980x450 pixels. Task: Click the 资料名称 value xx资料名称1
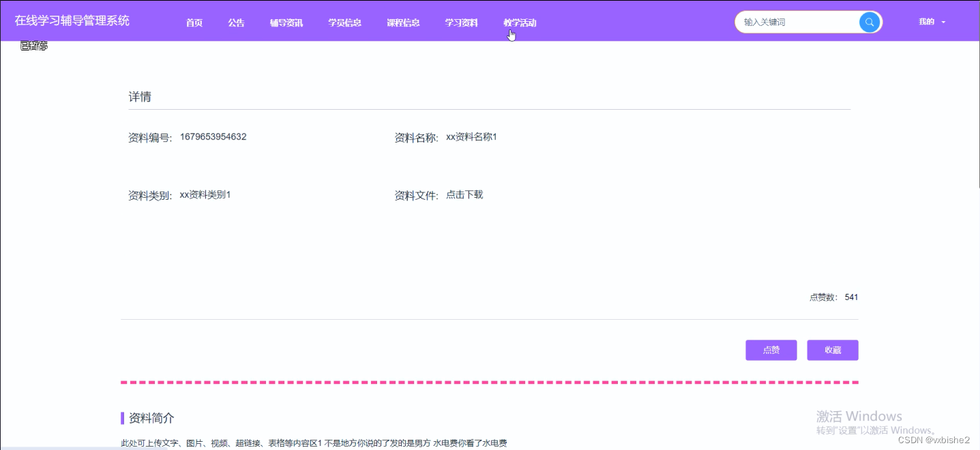coord(472,136)
